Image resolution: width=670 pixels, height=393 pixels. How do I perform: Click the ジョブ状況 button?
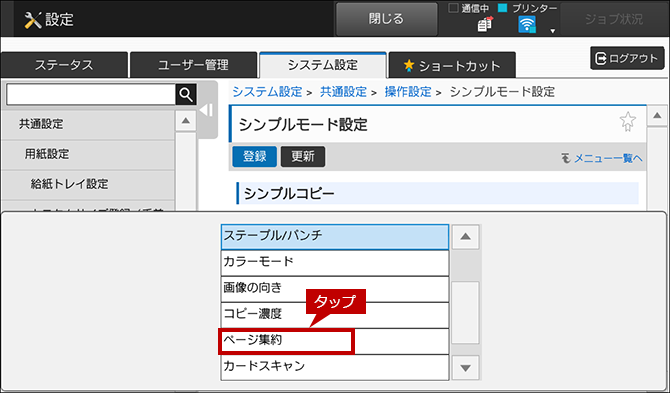coord(614,19)
